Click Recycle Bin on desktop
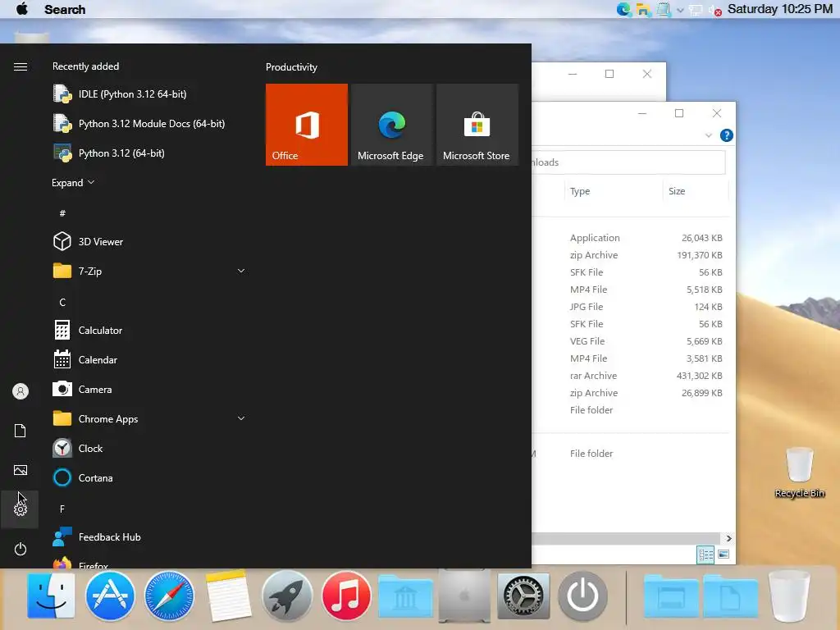Screen dimensions: 840x630 point(800,472)
